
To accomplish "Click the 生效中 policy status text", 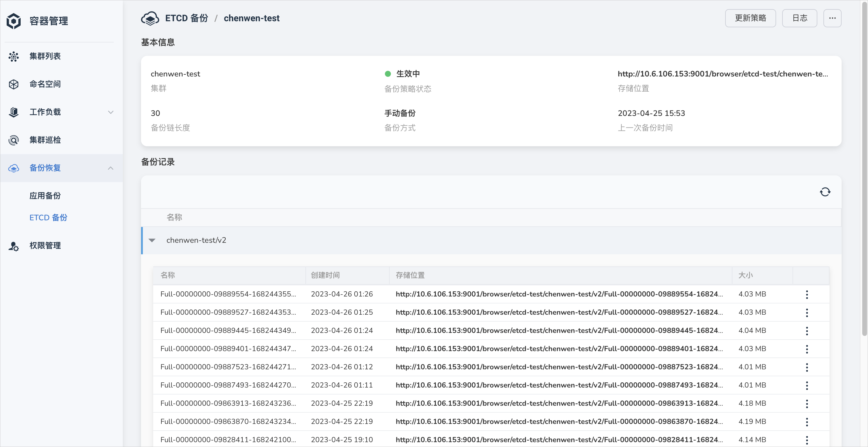I will click(x=408, y=74).
